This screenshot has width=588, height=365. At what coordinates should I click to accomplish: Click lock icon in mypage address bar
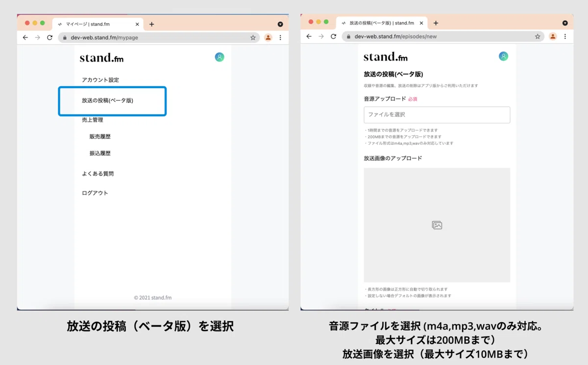point(64,37)
